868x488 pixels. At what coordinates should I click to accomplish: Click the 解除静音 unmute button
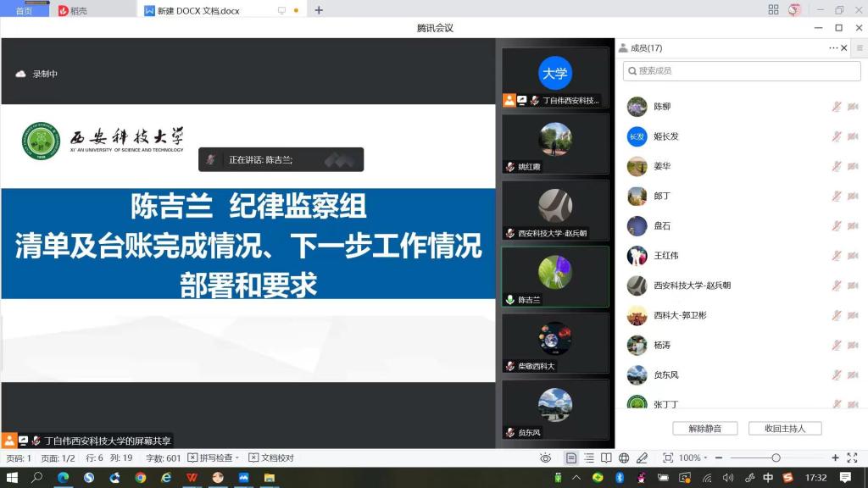pyautogui.click(x=704, y=429)
